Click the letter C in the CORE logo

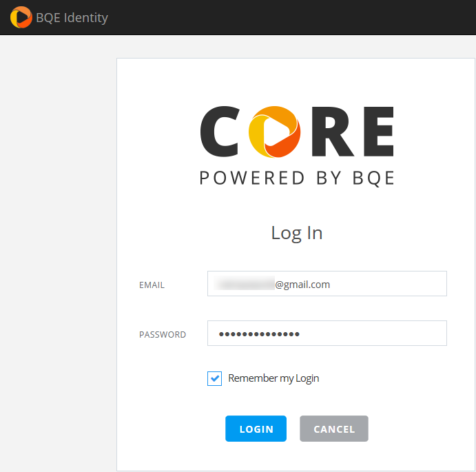222,132
